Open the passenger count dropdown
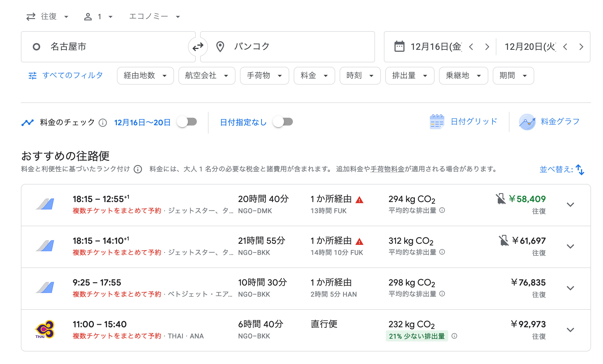The width and height of the screenshot is (603, 364). (98, 17)
